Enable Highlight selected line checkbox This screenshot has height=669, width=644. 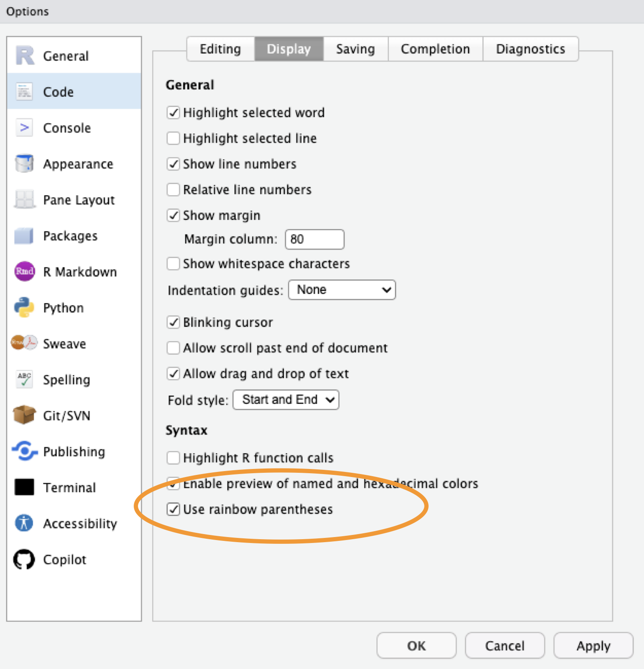(173, 138)
